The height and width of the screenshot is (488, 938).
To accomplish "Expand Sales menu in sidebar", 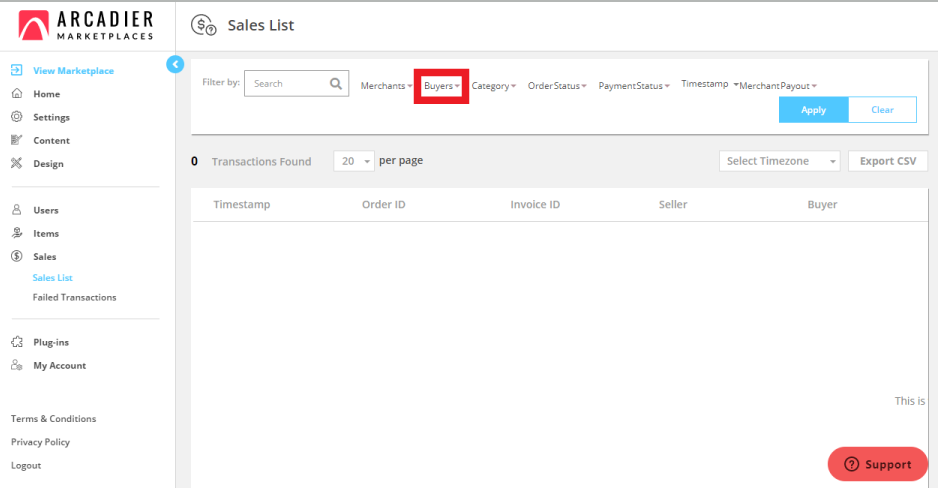I will 45,257.
